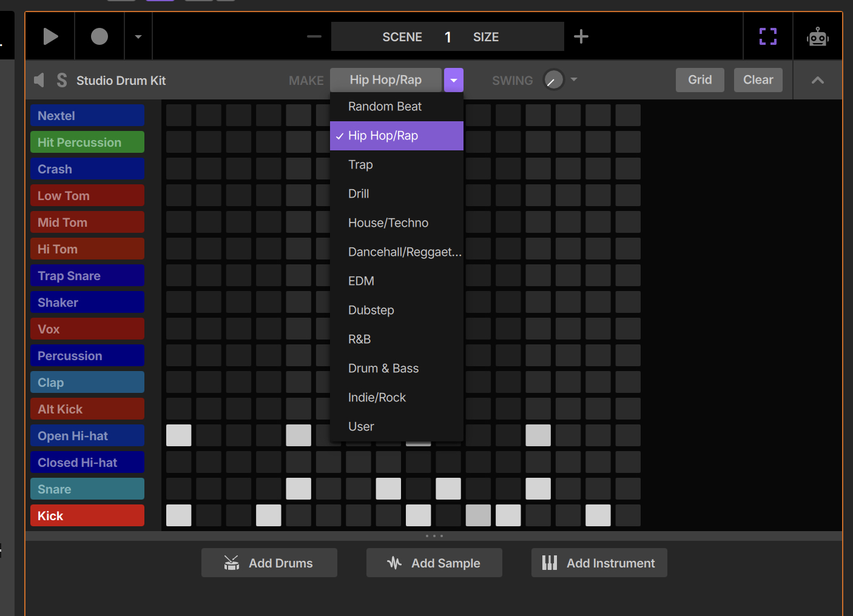Choose House/Techno beat style
This screenshot has height=616, width=853.
[x=388, y=223]
